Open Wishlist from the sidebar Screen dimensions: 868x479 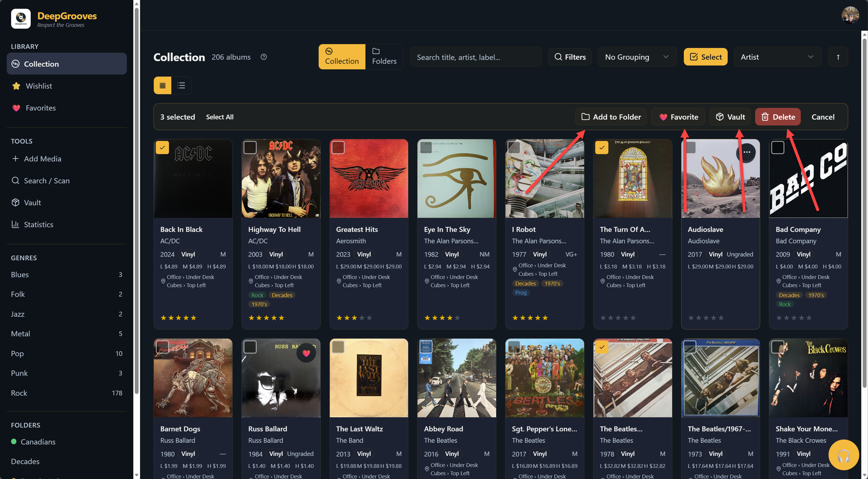(x=66, y=86)
